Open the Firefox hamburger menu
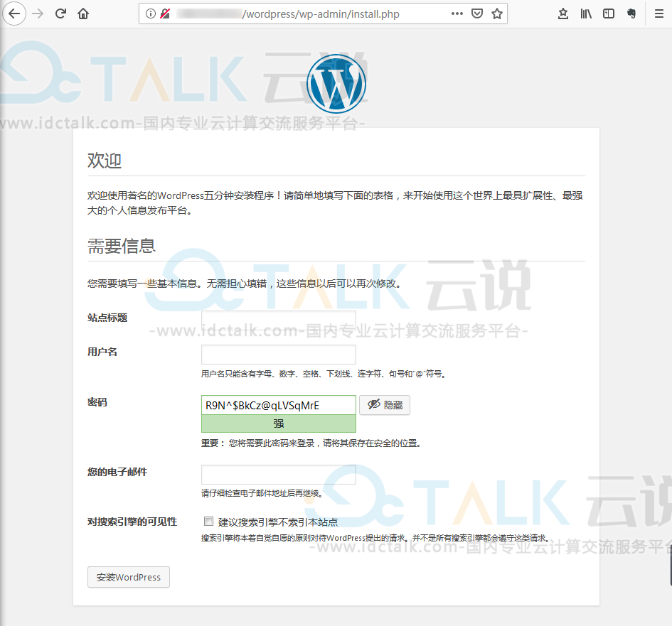This screenshot has width=672, height=626. coord(659,14)
